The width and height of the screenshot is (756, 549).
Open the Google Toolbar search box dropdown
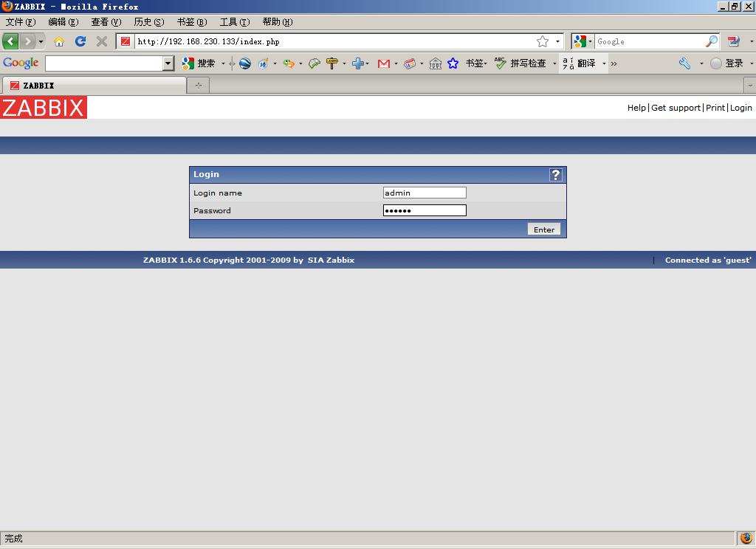(168, 63)
